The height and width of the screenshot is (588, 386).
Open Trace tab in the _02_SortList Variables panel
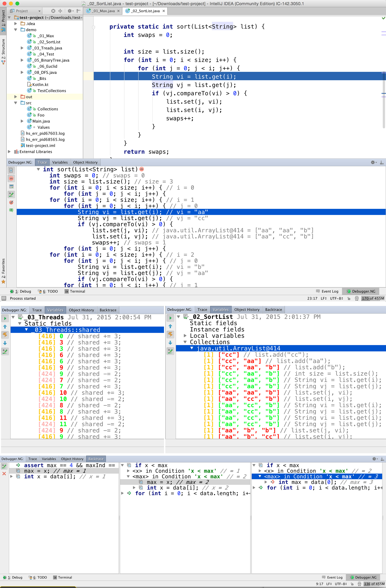[202, 310]
